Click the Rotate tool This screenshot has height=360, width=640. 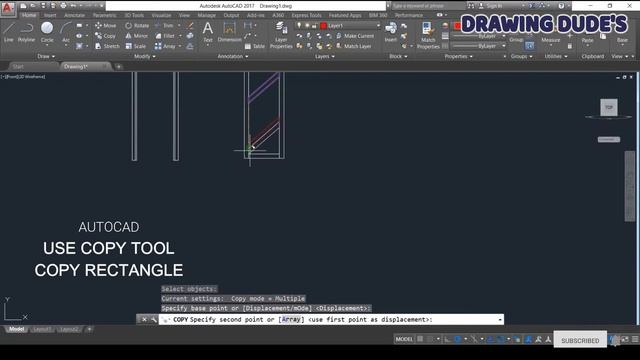coord(137,25)
